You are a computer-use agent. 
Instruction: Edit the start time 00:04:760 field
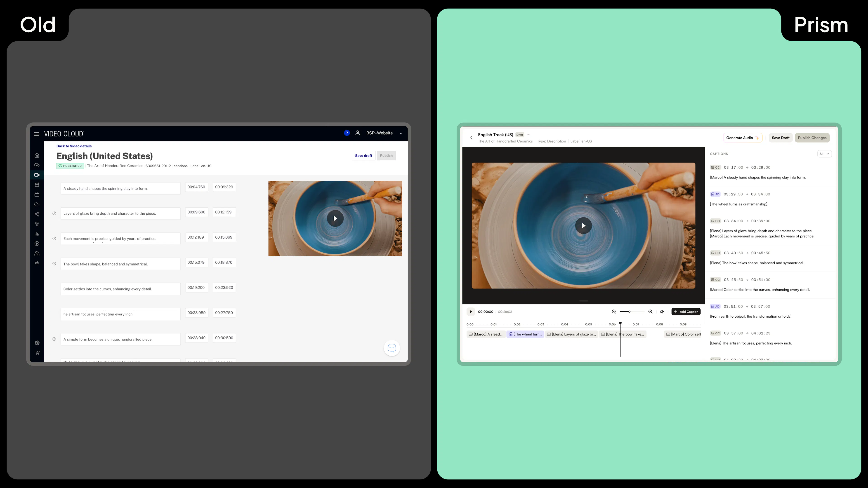[x=196, y=187]
